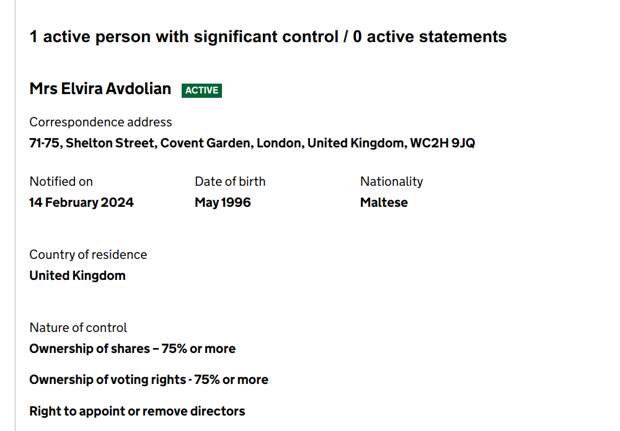Select the United Kingdom residence value
620x431 pixels.
(78, 276)
